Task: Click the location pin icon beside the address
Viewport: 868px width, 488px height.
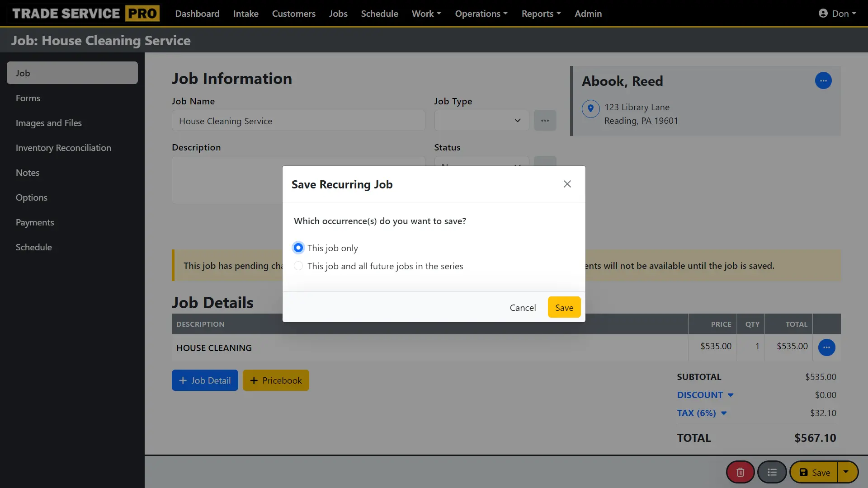Action: pos(590,108)
